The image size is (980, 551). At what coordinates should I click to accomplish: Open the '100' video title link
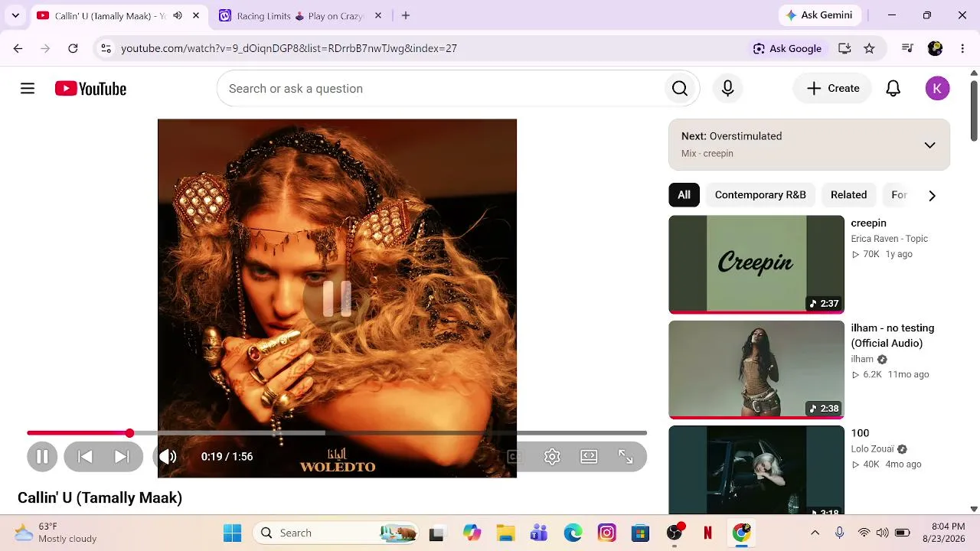(860, 433)
